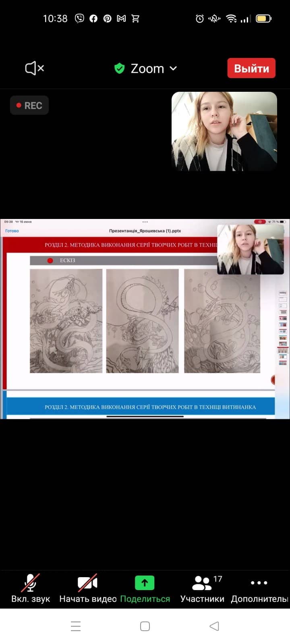Tap the green Поделиться share icon
This screenshot has height=644, width=290.
[145, 583]
